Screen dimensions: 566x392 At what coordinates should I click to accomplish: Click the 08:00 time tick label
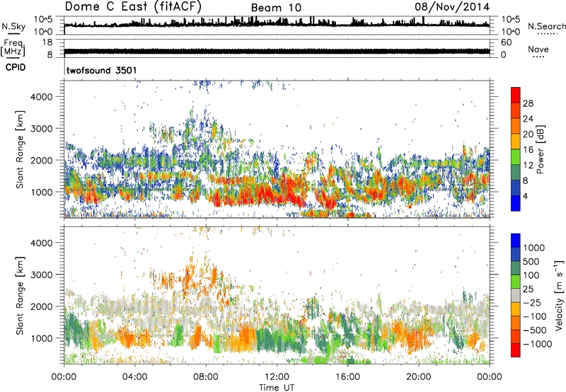(205, 377)
